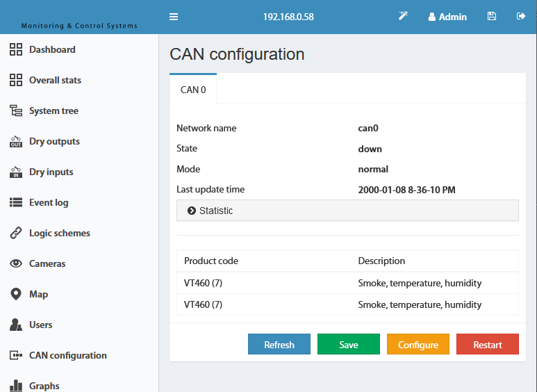Viewport: 537px width, 392px height.
Task: Open the magic wand wizard icon
Action: (403, 16)
